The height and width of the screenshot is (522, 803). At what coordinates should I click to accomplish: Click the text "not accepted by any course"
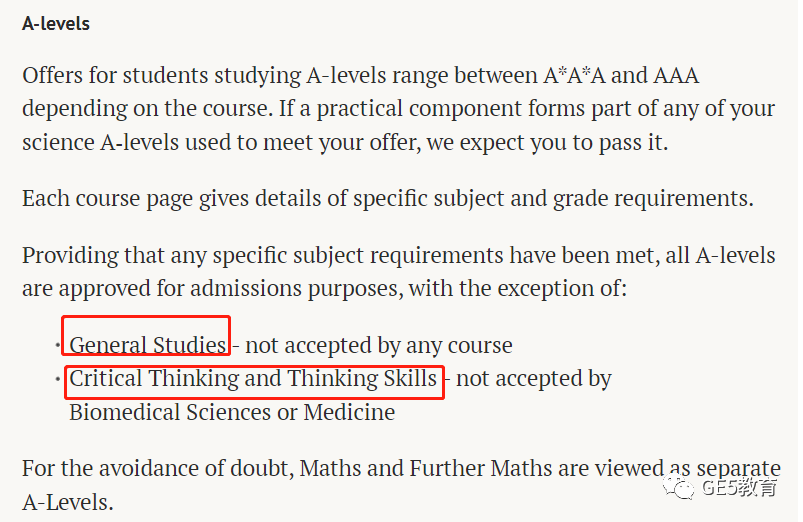click(x=379, y=345)
